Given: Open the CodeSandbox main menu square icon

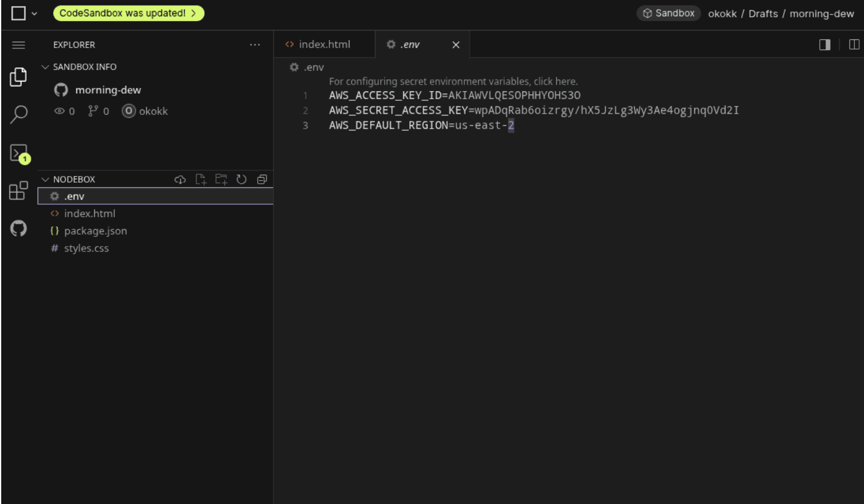Looking at the screenshot, I should 19,13.
